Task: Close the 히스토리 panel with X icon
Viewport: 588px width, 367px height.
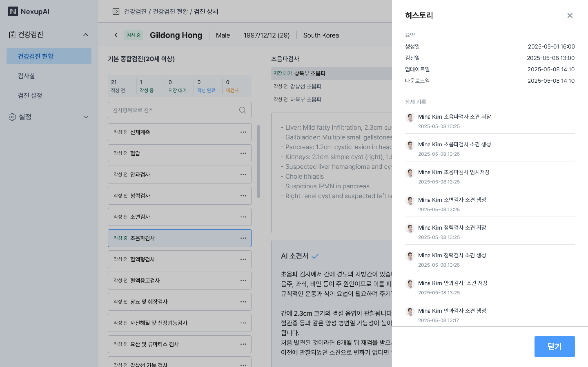Action: click(570, 15)
